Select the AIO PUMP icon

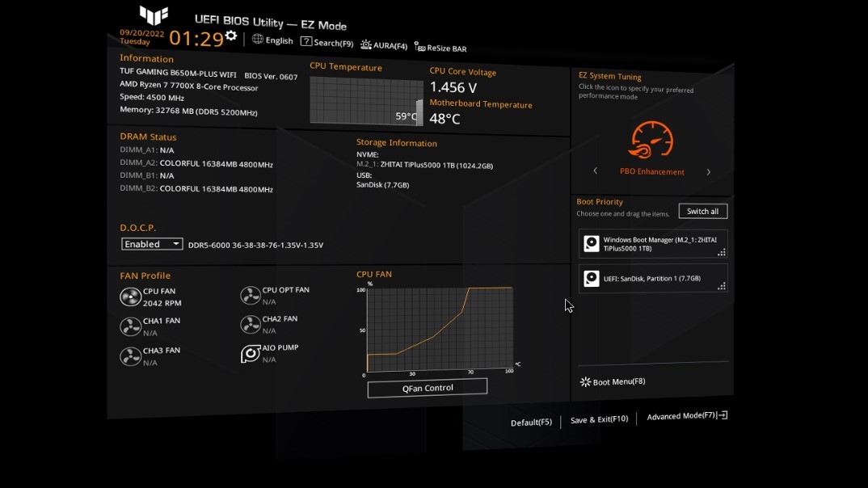251,354
